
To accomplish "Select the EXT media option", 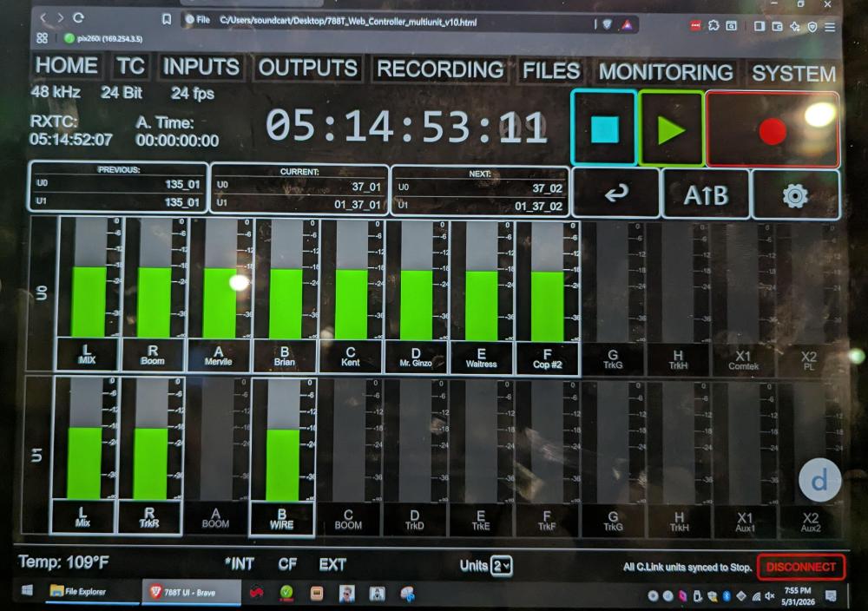I will pyautogui.click(x=332, y=564).
